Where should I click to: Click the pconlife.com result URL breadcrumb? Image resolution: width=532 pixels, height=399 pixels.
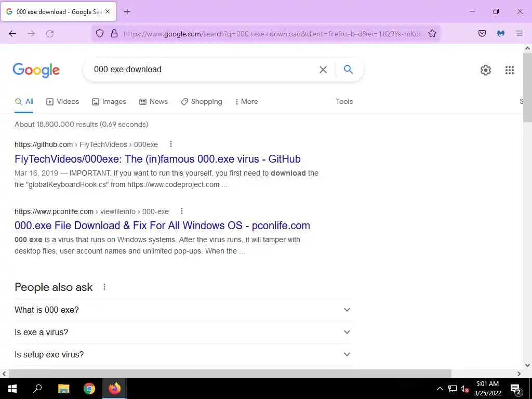tap(91, 211)
